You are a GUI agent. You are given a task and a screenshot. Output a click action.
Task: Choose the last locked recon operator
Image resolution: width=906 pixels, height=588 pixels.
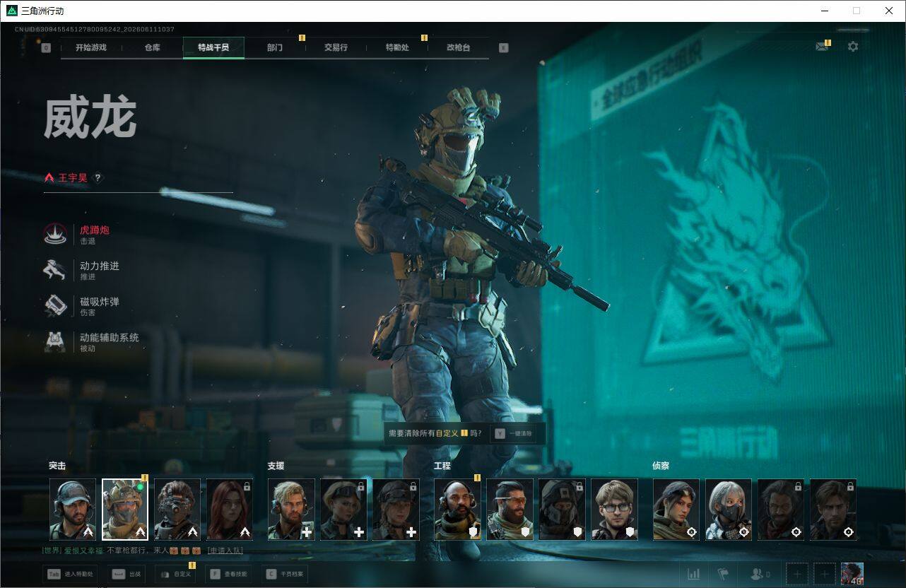[833, 510]
